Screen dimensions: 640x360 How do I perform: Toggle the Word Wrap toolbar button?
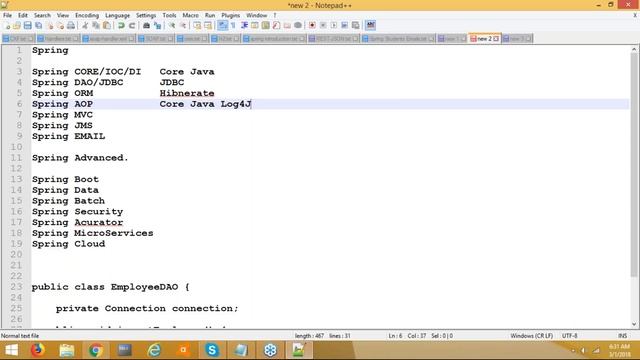click(222, 25)
